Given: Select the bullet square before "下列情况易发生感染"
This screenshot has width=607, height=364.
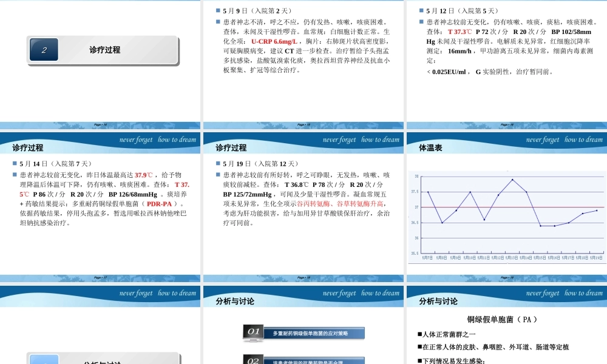Looking at the screenshot, I should (x=419, y=362).
